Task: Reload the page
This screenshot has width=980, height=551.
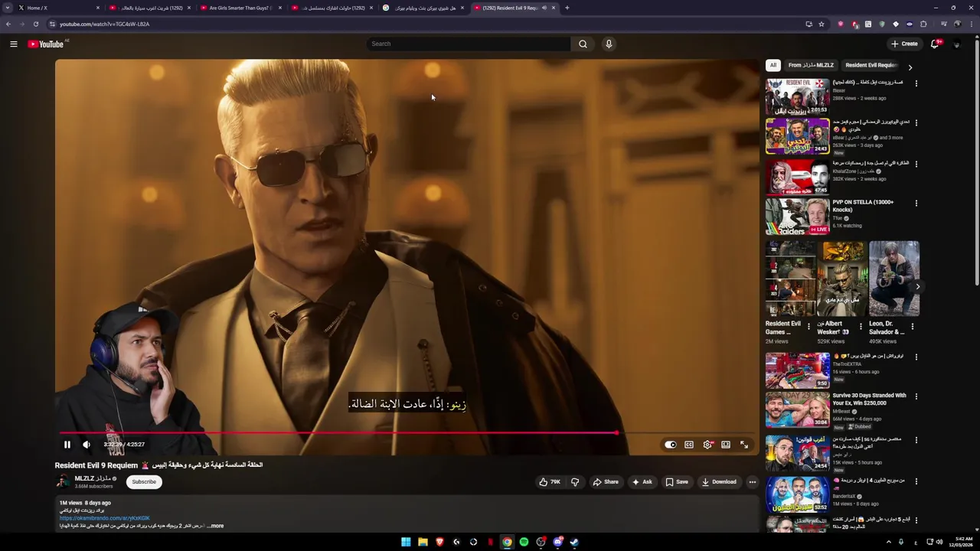Action: click(x=35, y=24)
